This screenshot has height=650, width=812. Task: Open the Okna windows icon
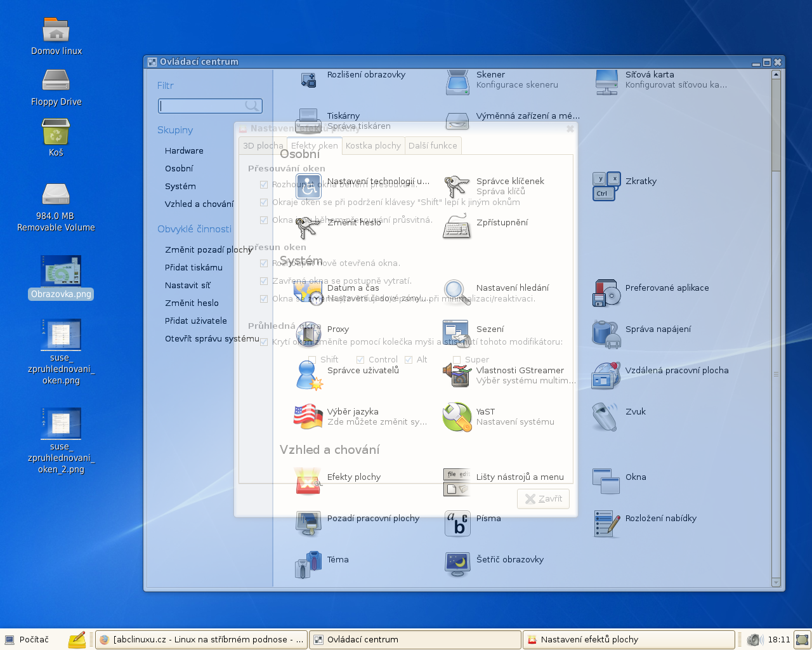pyautogui.click(x=606, y=482)
